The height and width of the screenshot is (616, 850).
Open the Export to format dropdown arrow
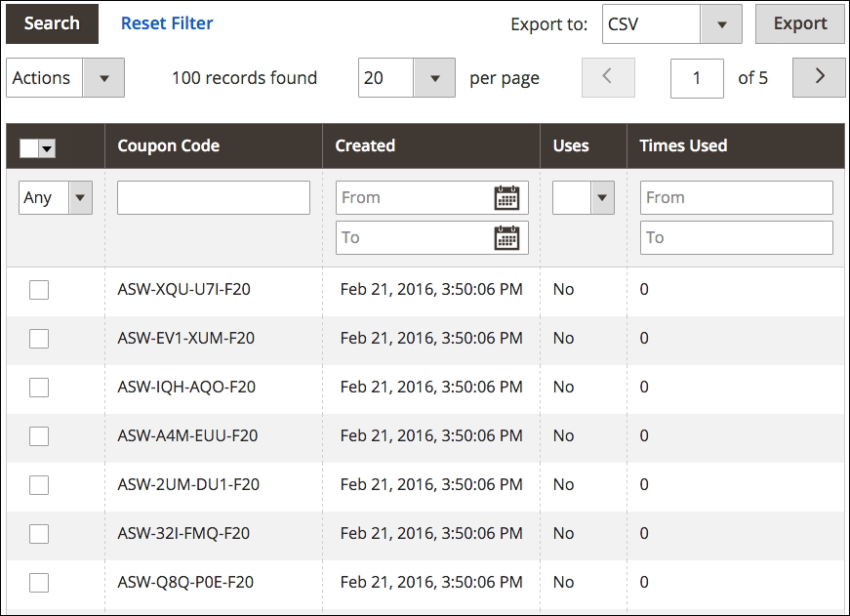point(722,23)
